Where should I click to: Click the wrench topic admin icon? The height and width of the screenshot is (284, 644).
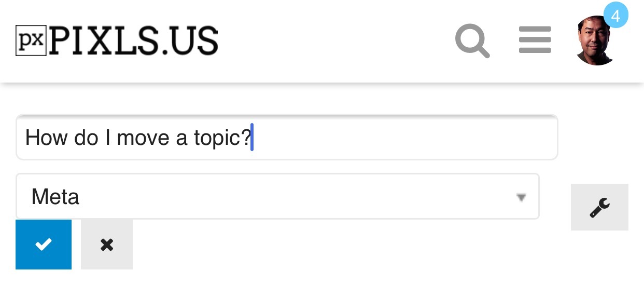point(599,207)
